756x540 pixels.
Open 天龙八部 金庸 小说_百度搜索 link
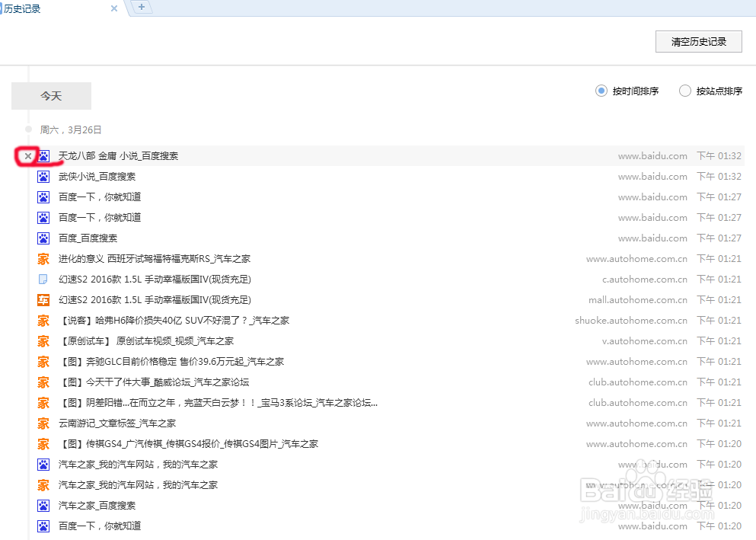click(118, 155)
